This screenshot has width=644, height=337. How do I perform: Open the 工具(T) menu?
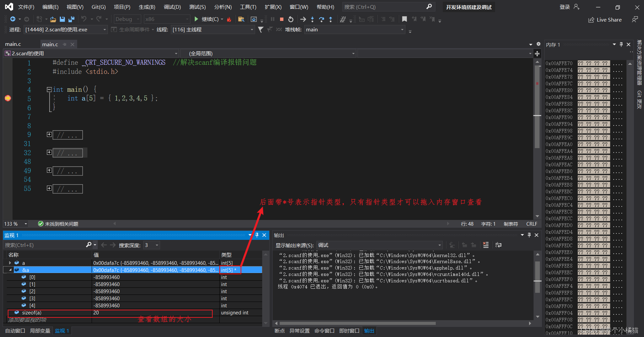[248, 7]
